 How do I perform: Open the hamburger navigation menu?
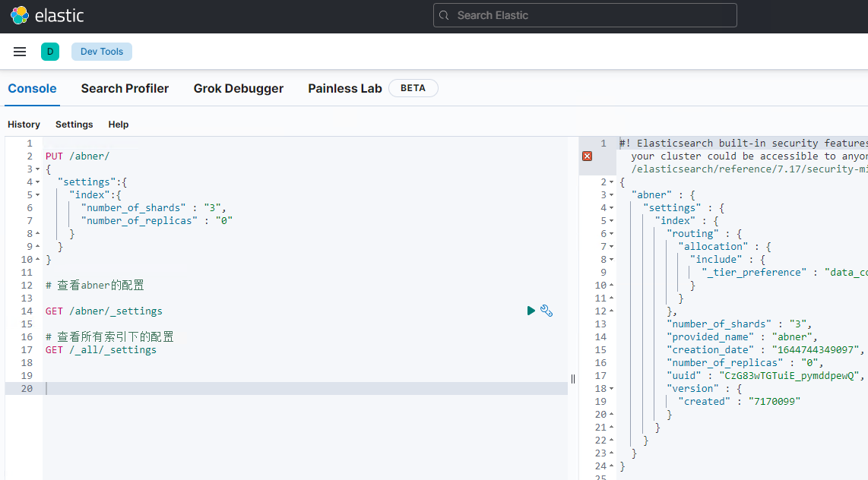(x=20, y=52)
